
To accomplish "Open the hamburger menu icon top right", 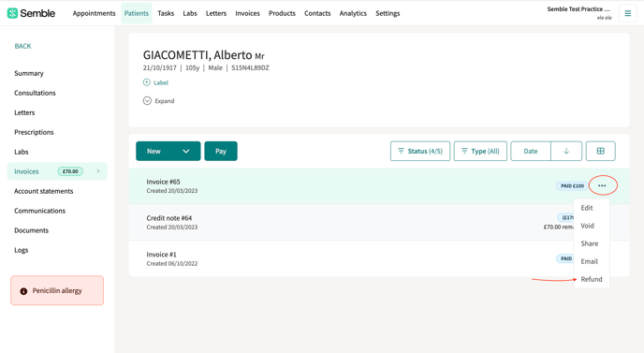I will point(627,13).
